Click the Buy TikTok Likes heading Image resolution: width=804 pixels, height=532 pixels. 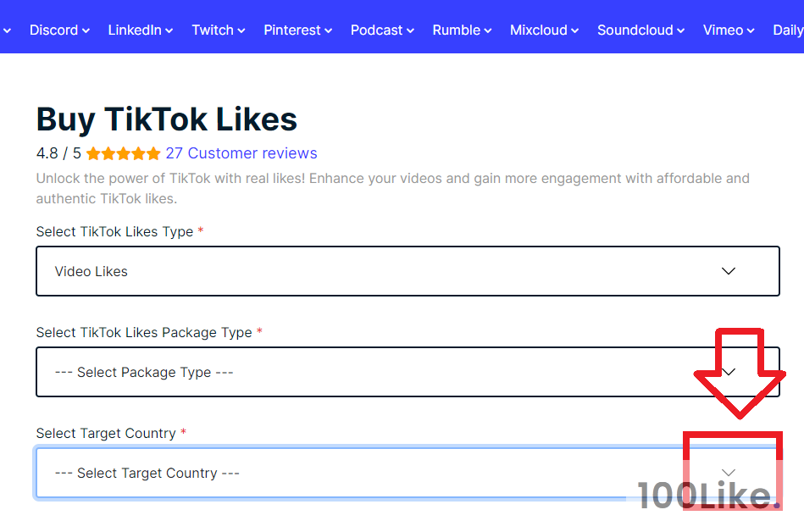(167, 119)
